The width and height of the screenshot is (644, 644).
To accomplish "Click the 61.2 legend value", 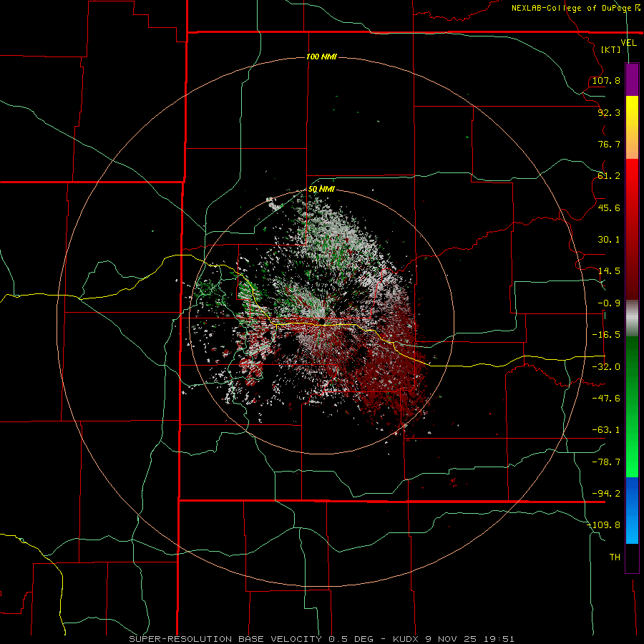I will coord(609,176).
